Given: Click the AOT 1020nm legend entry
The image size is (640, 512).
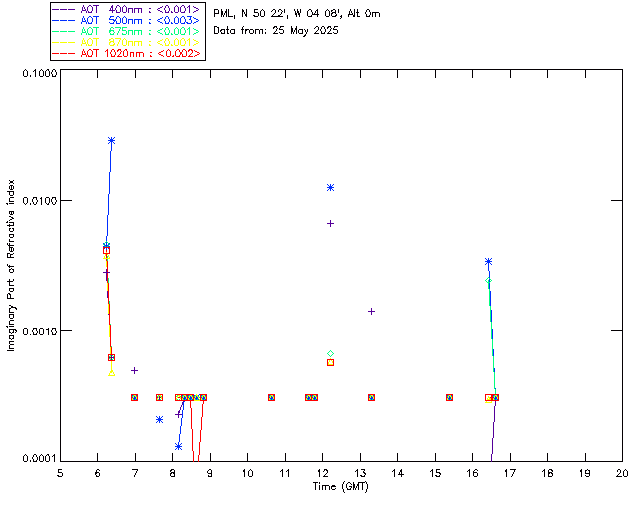Looking at the screenshot, I should [126, 53].
